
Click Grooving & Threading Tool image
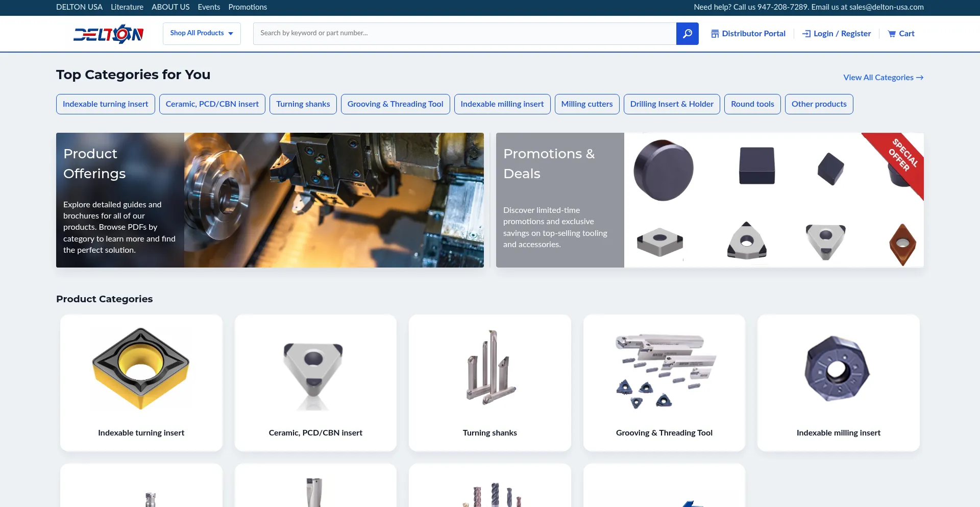[666, 371]
